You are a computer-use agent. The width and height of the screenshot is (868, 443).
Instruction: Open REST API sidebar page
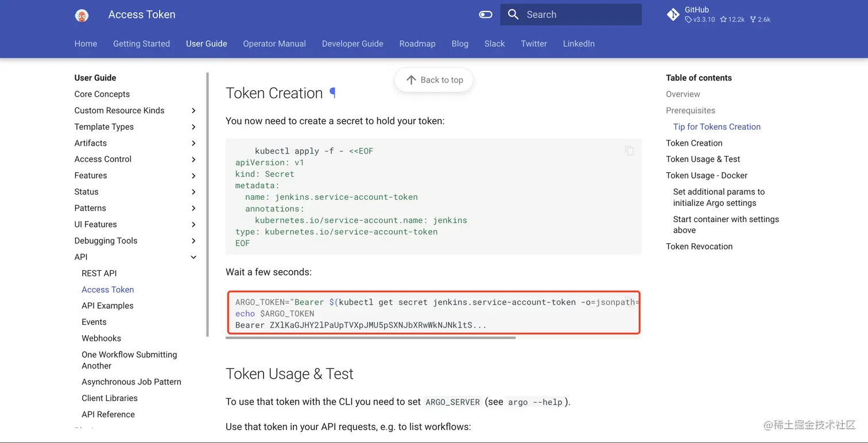pyautogui.click(x=99, y=273)
